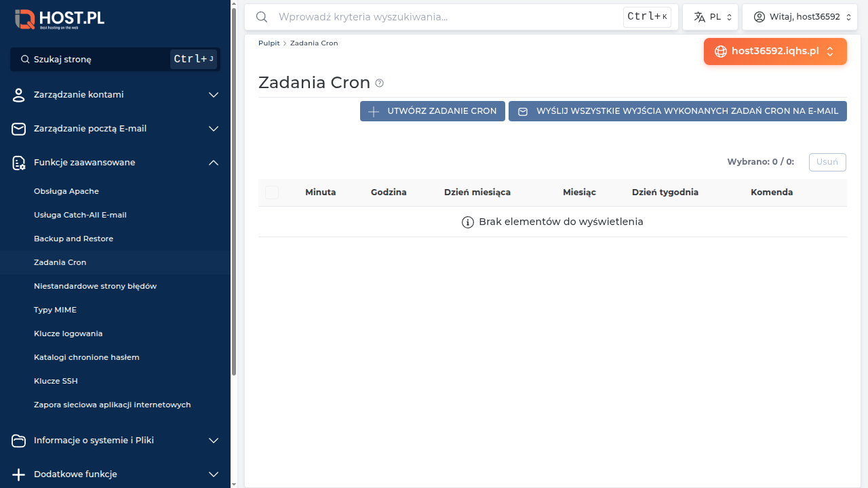Image resolution: width=868 pixels, height=488 pixels.
Task: Expand Informacje o systemie i Pliki chevron
Action: tap(214, 441)
